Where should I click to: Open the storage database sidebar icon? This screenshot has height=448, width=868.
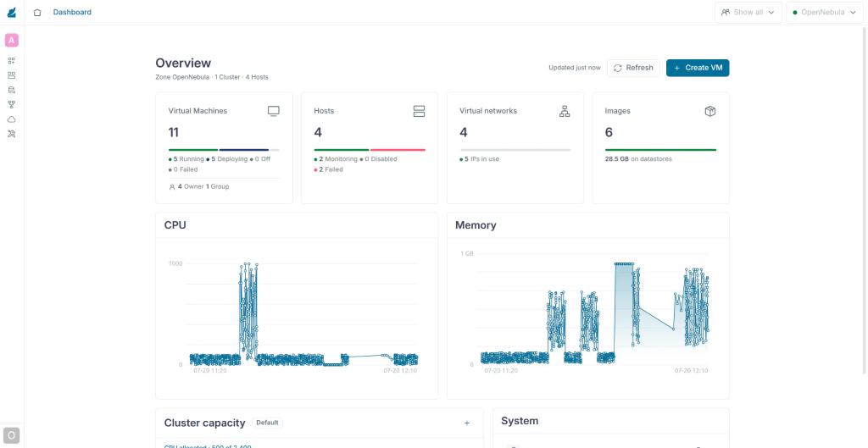12,90
